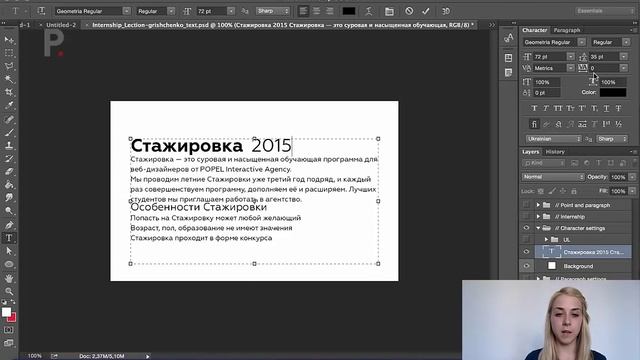
Task: Show the Internship layer group
Action: pos(527,216)
